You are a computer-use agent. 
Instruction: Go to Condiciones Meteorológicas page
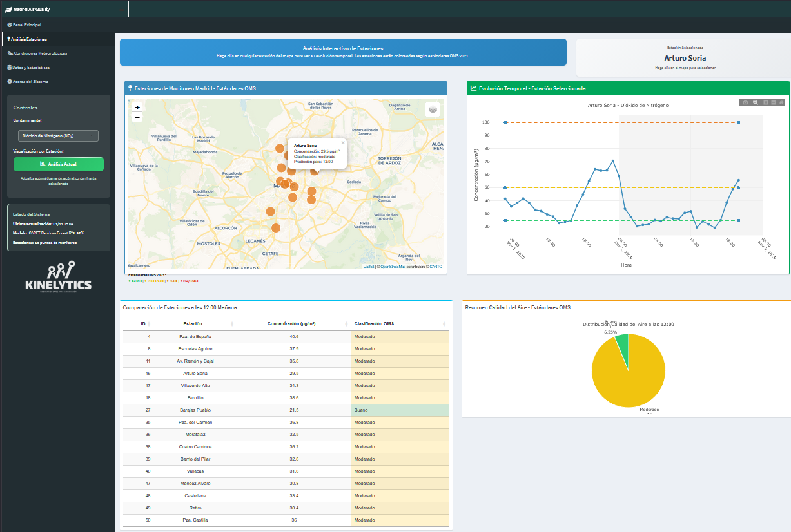[40, 53]
